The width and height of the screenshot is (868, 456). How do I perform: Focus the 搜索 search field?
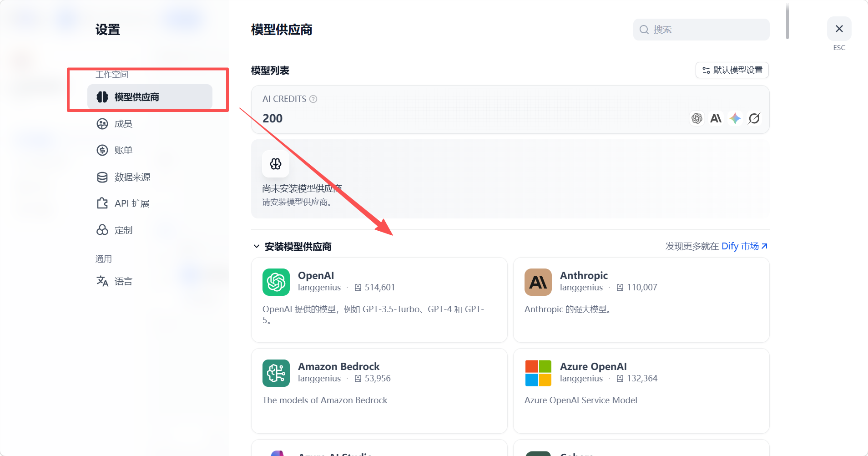[x=701, y=30]
